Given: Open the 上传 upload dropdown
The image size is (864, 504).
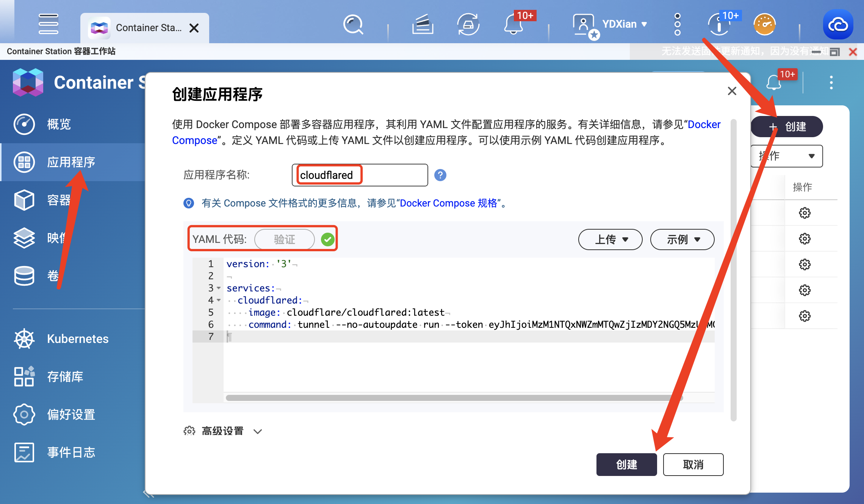Looking at the screenshot, I should [610, 239].
